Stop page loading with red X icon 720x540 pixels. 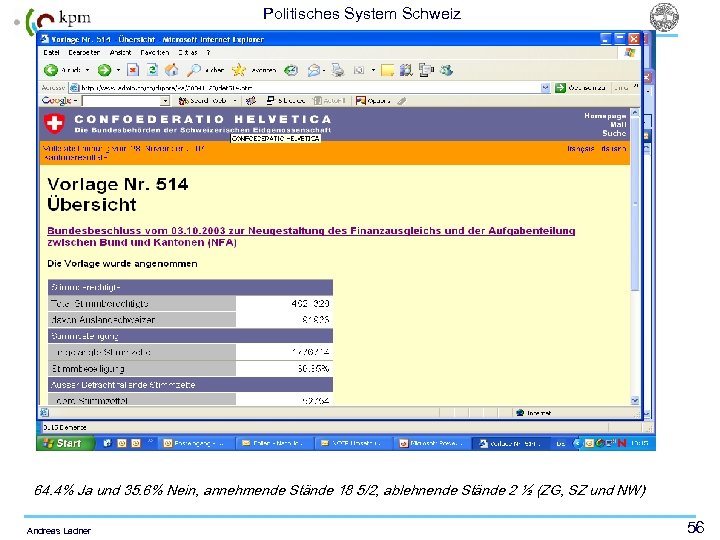pyautogui.click(x=133, y=70)
